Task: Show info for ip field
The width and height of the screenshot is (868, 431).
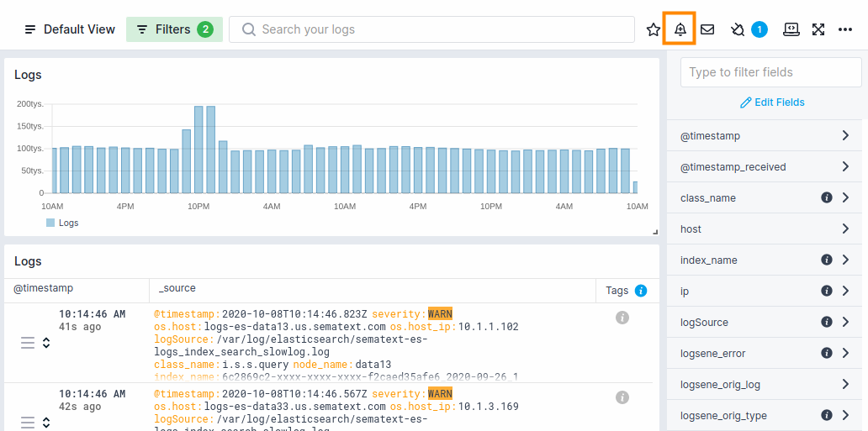Action: 827,291
